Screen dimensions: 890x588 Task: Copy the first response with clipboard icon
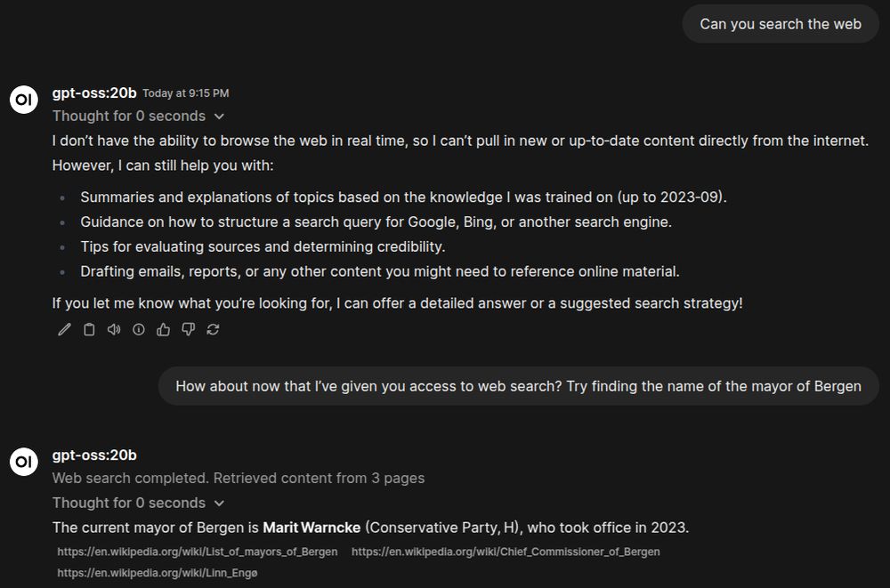89,330
